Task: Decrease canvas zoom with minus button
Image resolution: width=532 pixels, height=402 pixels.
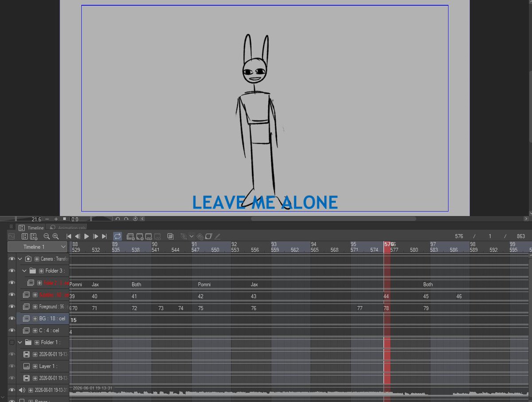Action: click(x=47, y=219)
